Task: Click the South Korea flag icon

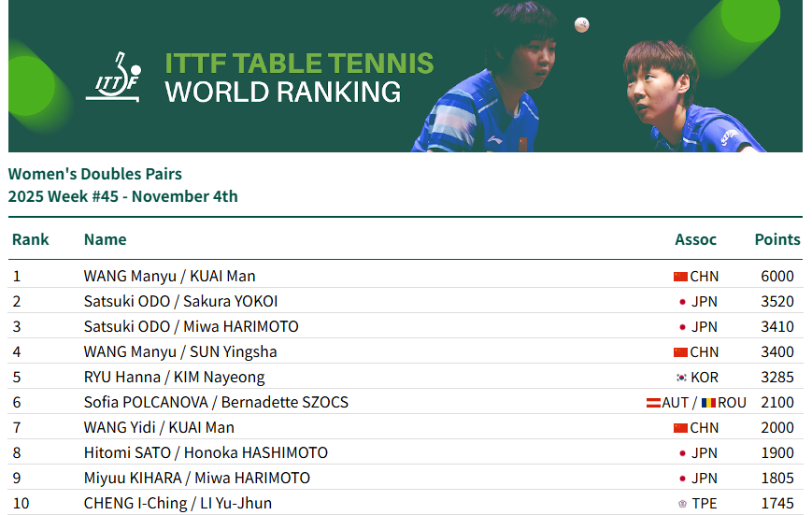Action: tap(681, 378)
